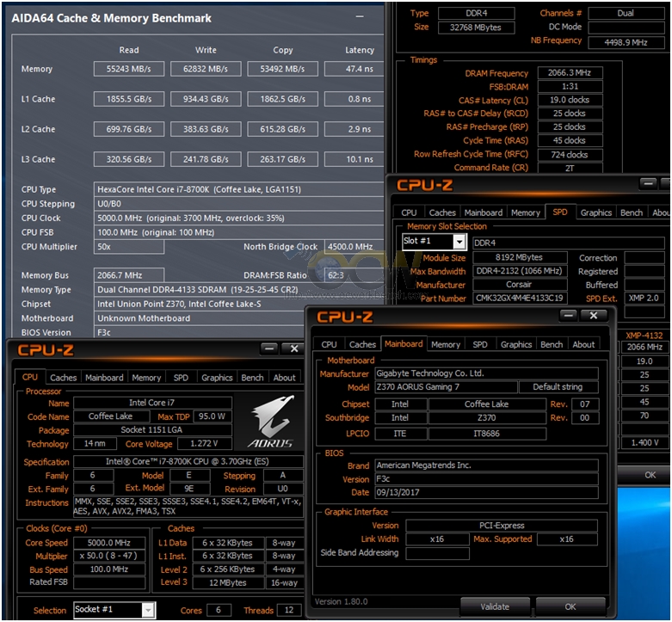Switch to Graphics tab in CPU window
The width and height of the screenshot is (672, 622).
point(217,378)
